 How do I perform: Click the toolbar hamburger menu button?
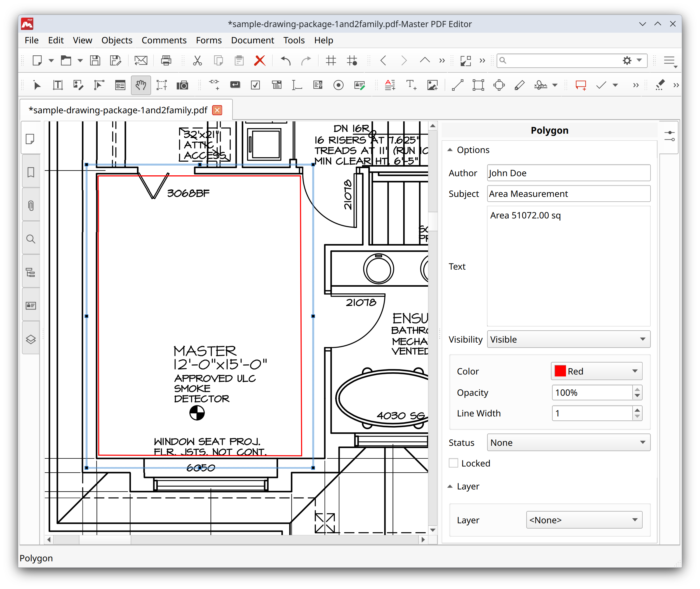click(669, 60)
